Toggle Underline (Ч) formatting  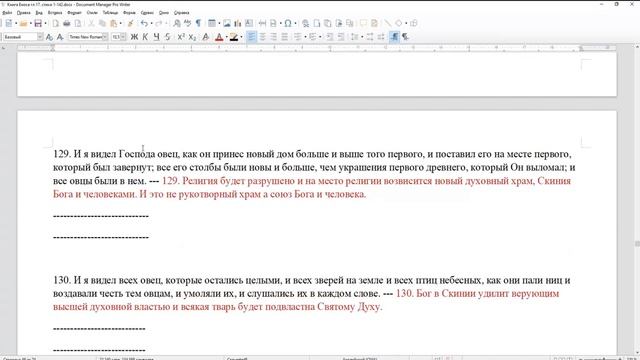coord(156,37)
